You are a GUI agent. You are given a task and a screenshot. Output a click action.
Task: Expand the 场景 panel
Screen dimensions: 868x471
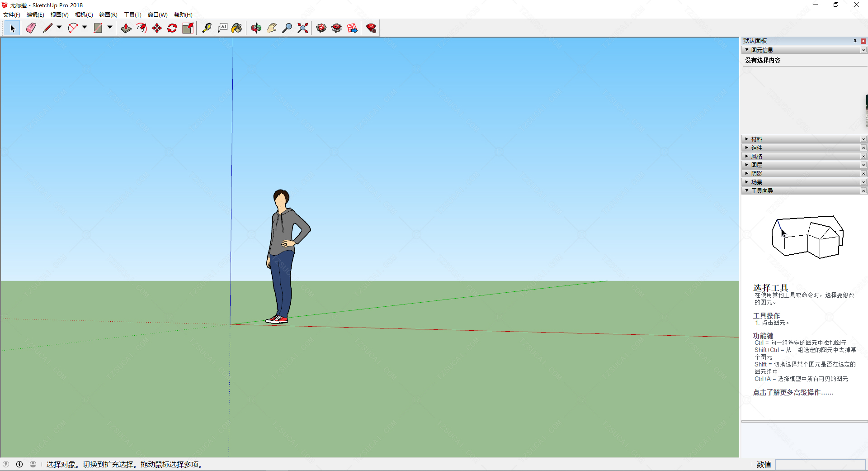pyautogui.click(x=747, y=182)
